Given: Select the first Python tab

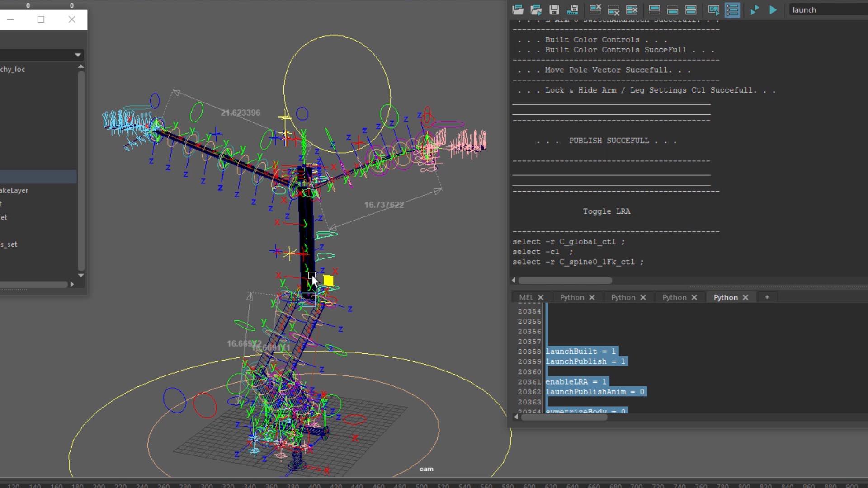Looking at the screenshot, I should click(572, 297).
